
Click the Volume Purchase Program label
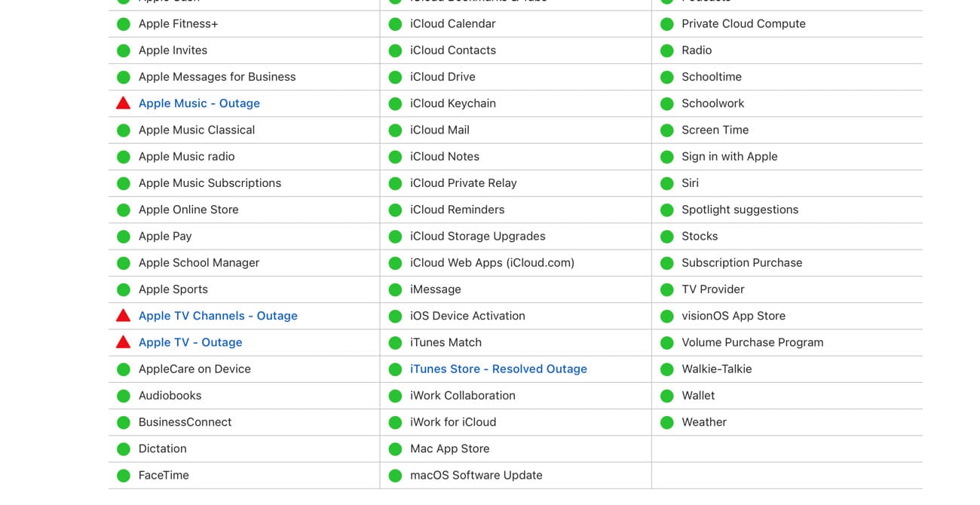[752, 342]
